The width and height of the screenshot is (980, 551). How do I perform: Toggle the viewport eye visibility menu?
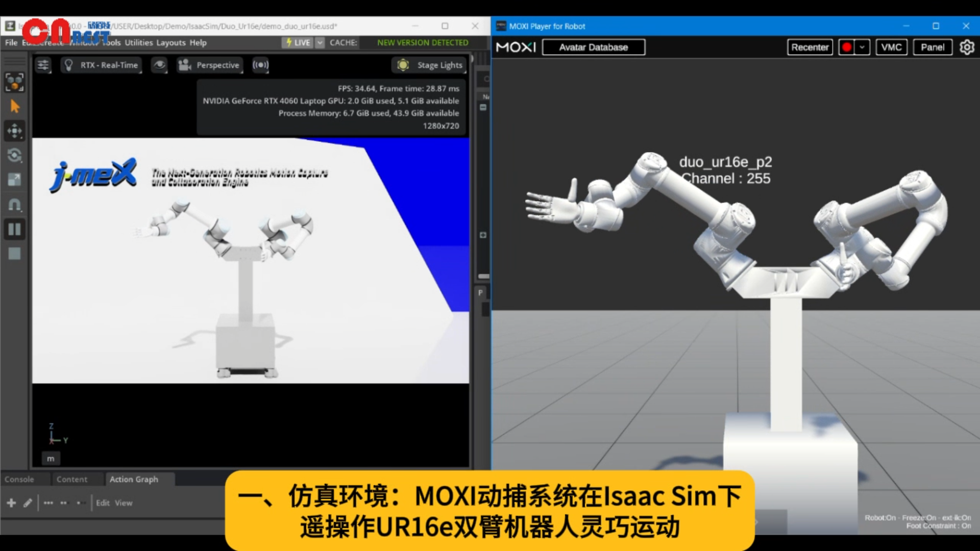point(159,65)
